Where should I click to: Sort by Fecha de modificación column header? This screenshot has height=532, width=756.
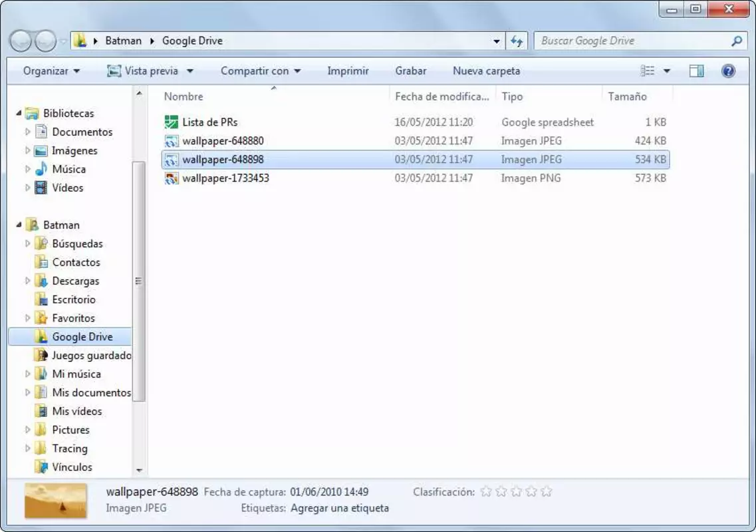[442, 96]
